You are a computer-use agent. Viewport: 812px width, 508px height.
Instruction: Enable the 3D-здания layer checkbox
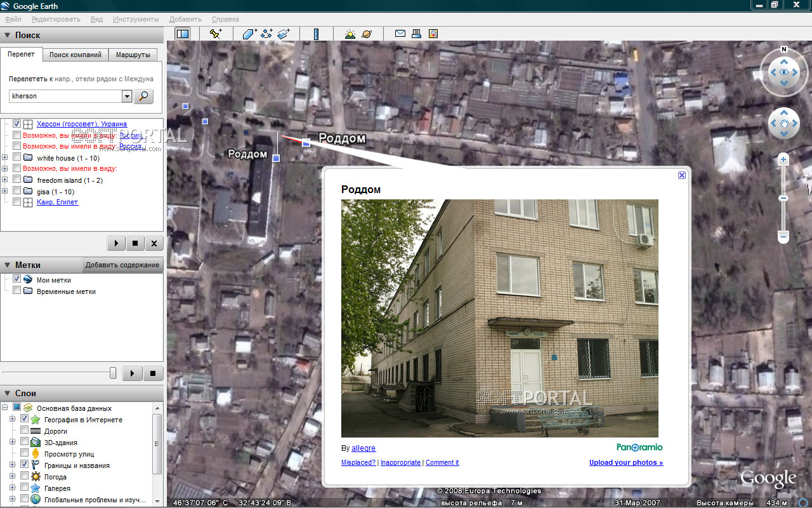24,443
